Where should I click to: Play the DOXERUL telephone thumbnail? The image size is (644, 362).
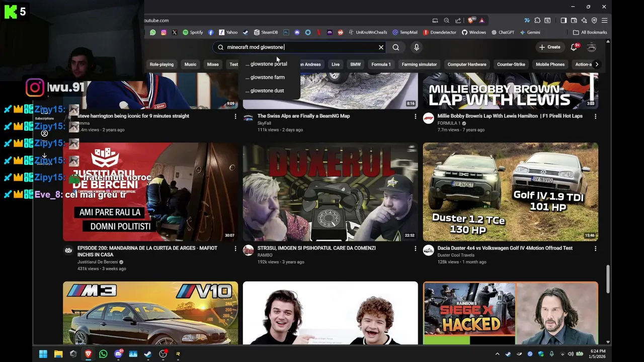click(x=330, y=192)
